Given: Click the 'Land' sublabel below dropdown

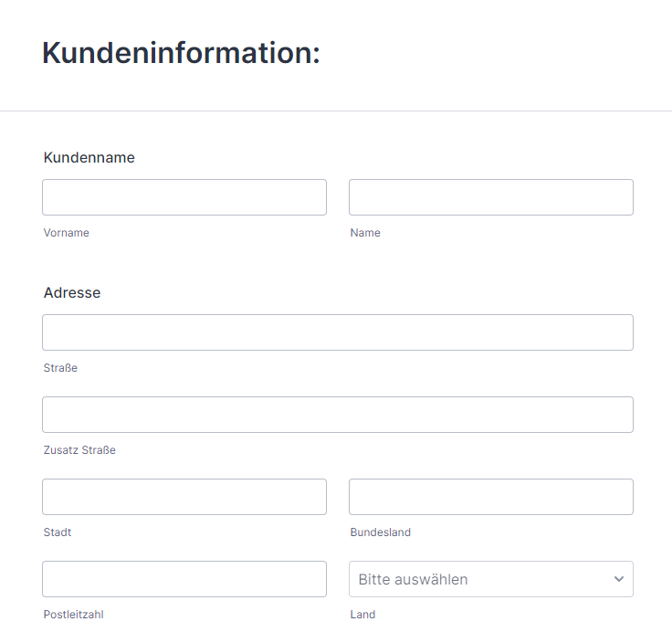Looking at the screenshot, I should [x=362, y=615].
